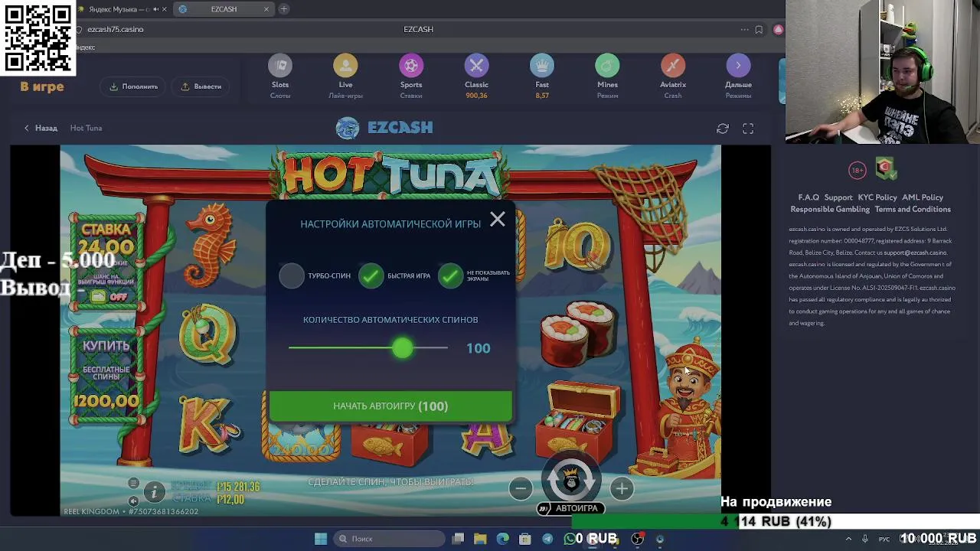Screen dimensions: 980x551
Task: Decrease bet with minus button
Action: click(521, 488)
